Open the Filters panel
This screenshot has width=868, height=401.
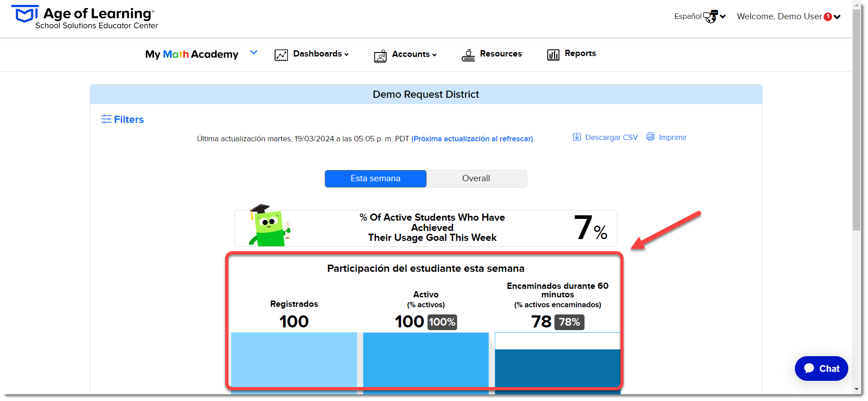(x=129, y=119)
